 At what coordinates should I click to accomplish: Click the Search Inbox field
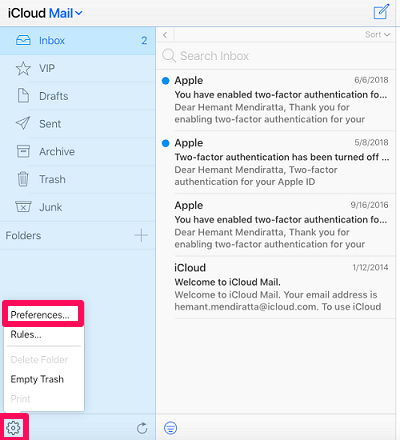click(275, 56)
